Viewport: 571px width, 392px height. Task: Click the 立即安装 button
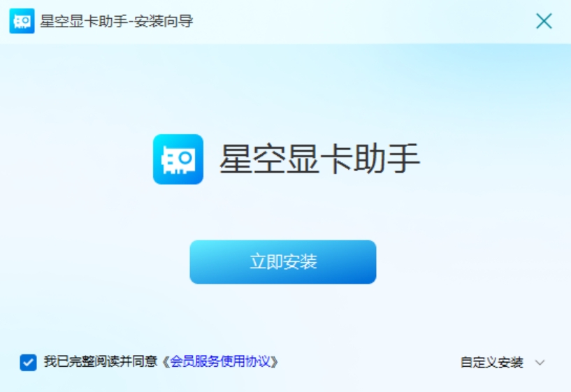pos(283,262)
